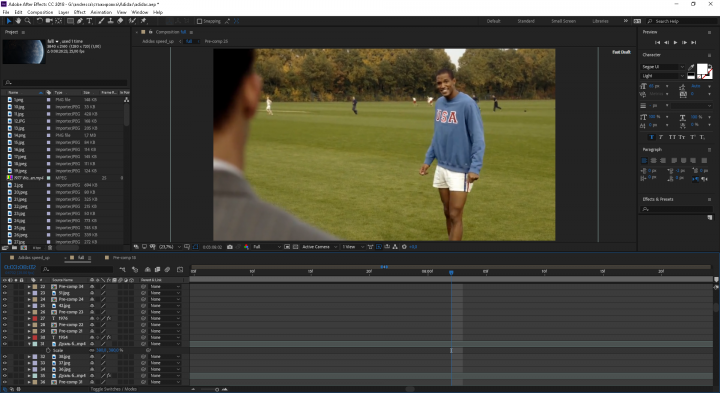Viewport: 720px width, 393px height.
Task: Click Toggle Switches / Modes button
Action: 113,389
